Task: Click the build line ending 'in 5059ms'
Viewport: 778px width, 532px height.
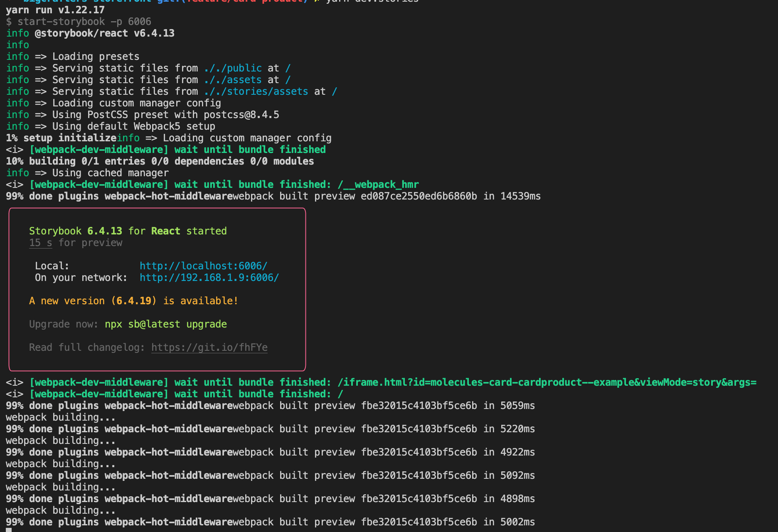Action: click(x=271, y=406)
